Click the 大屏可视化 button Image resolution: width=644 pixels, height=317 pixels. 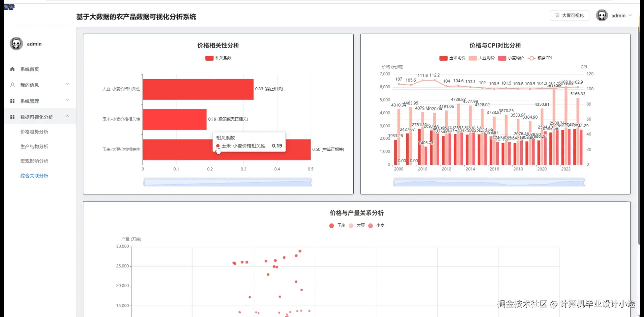[x=569, y=15]
